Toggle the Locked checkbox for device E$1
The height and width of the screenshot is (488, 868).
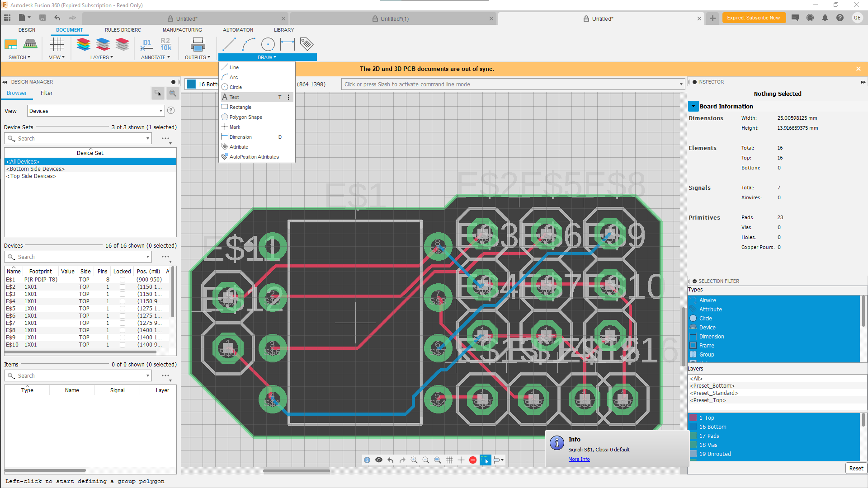(x=123, y=279)
